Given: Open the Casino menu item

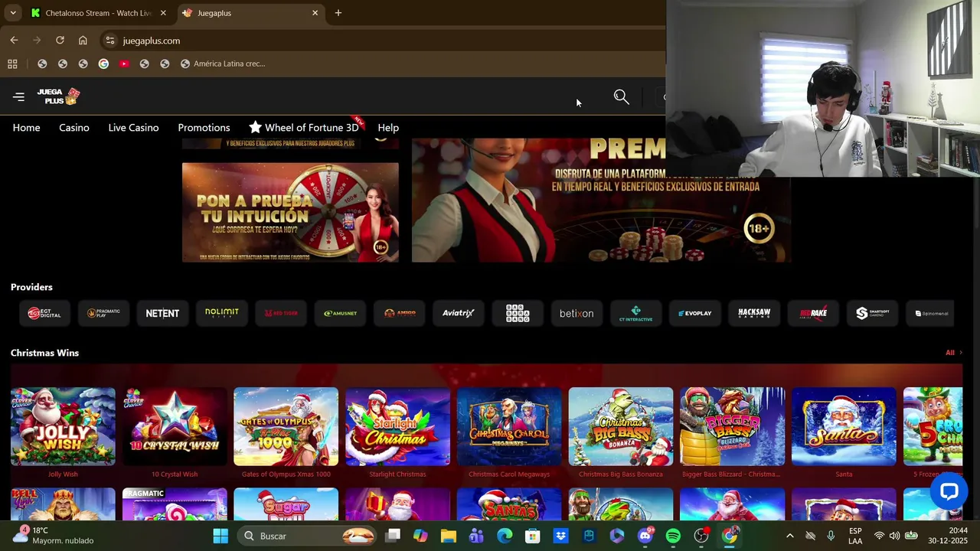Looking at the screenshot, I should click(x=74, y=128).
